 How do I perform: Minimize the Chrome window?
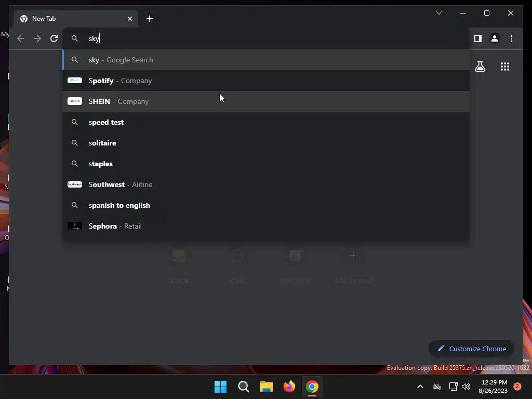click(463, 13)
